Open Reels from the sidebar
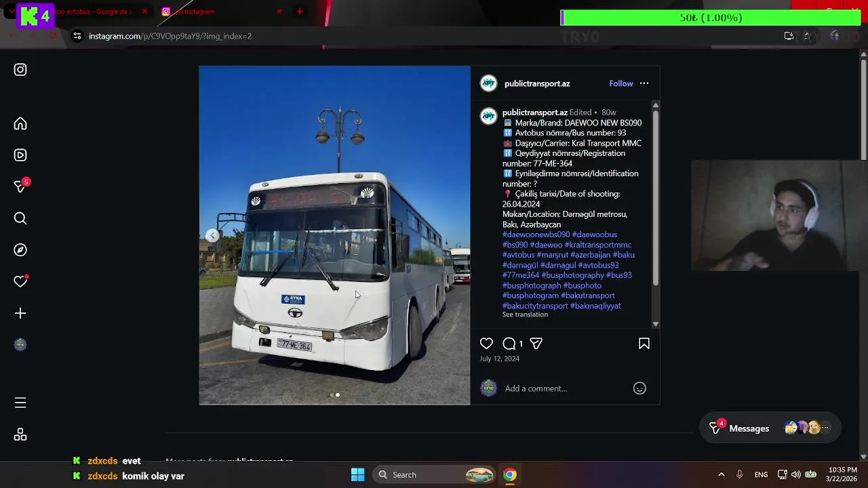868x488 pixels. click(20, 155)
